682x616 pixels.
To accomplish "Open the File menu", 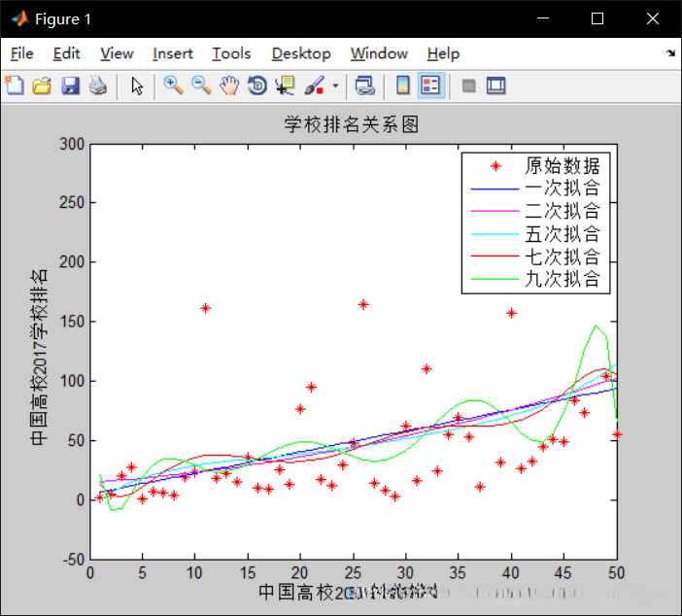I will click(x=21, y=53).
